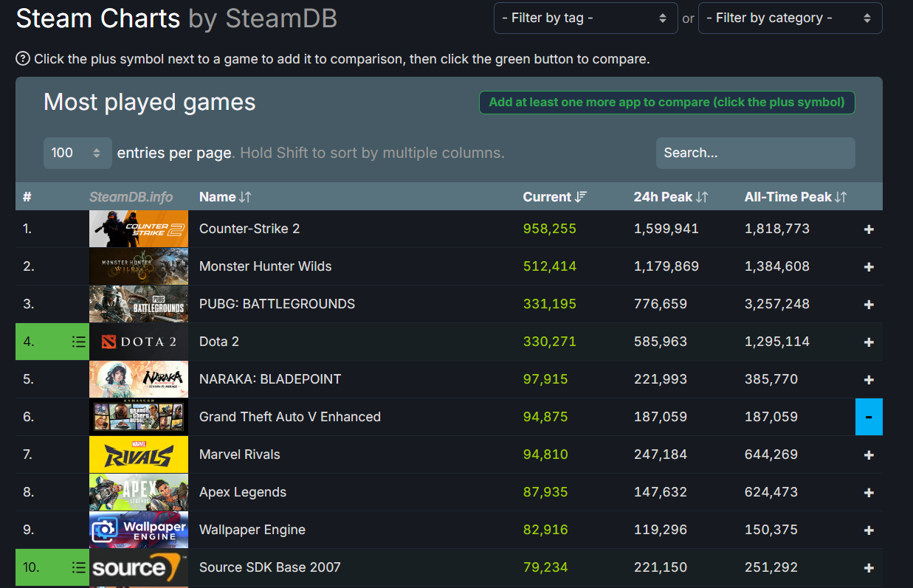This screenshot has width=913, height=588.
Task: Click the plus icon for Apex Legends
Action: [x=869, y=493]
